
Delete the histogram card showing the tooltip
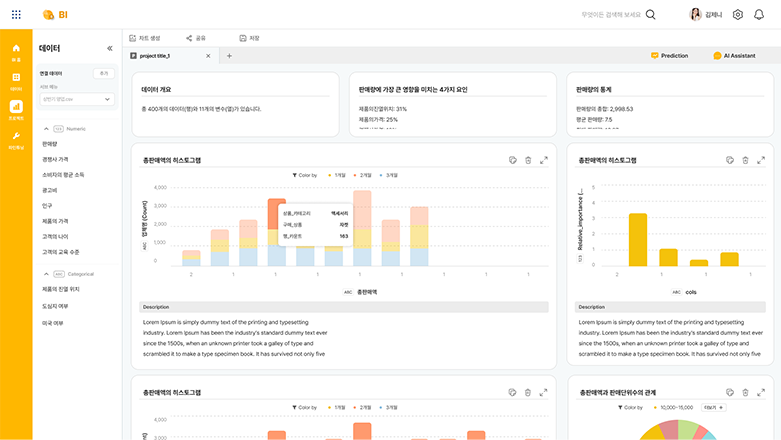tap(528, 160)
